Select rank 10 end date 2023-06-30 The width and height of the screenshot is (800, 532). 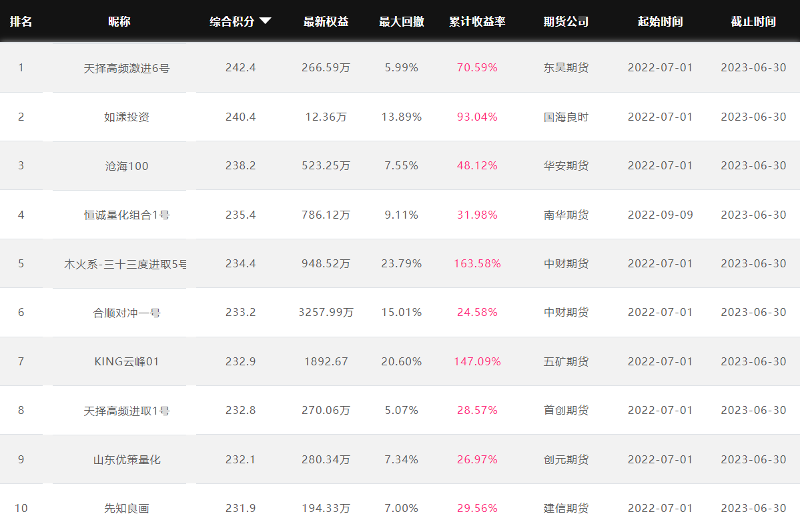coord(753,508)
